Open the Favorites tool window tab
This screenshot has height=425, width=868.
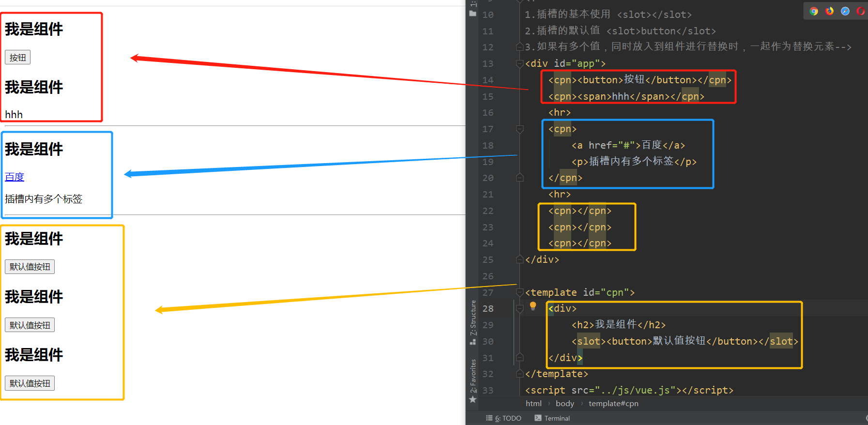(473, 380)
